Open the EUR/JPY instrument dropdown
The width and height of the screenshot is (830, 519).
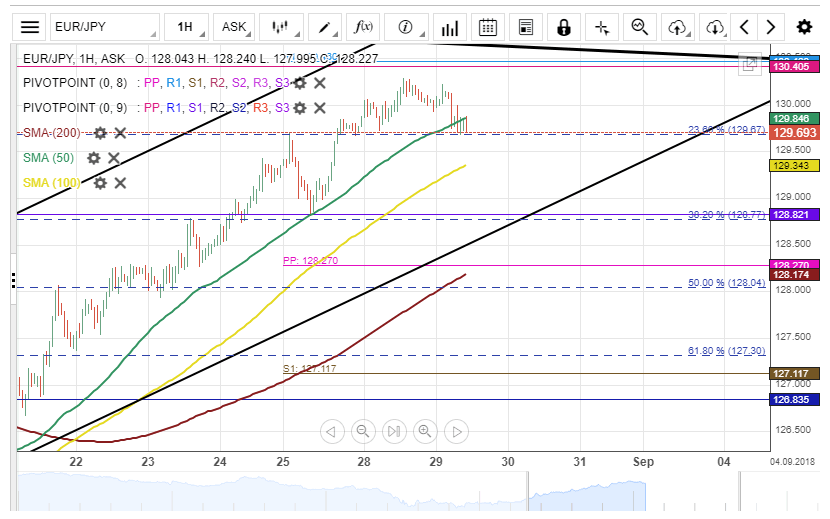(105, 27)
